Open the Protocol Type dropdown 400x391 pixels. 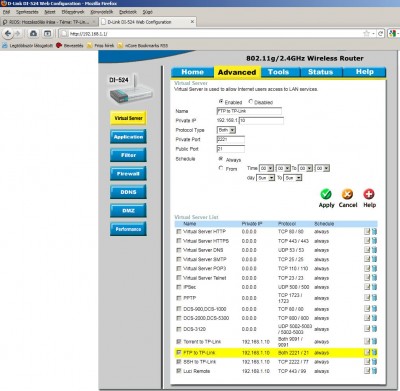click(226, 130)
